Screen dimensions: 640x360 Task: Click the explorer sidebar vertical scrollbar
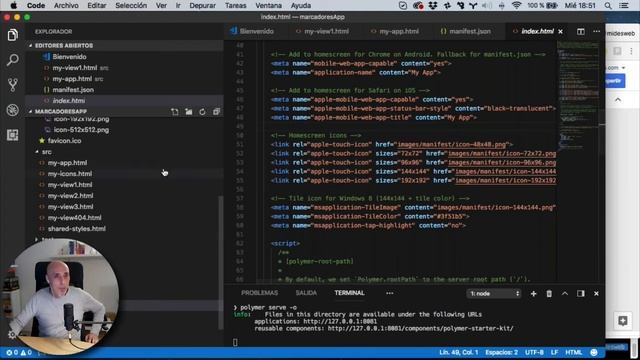click(221, 262)
